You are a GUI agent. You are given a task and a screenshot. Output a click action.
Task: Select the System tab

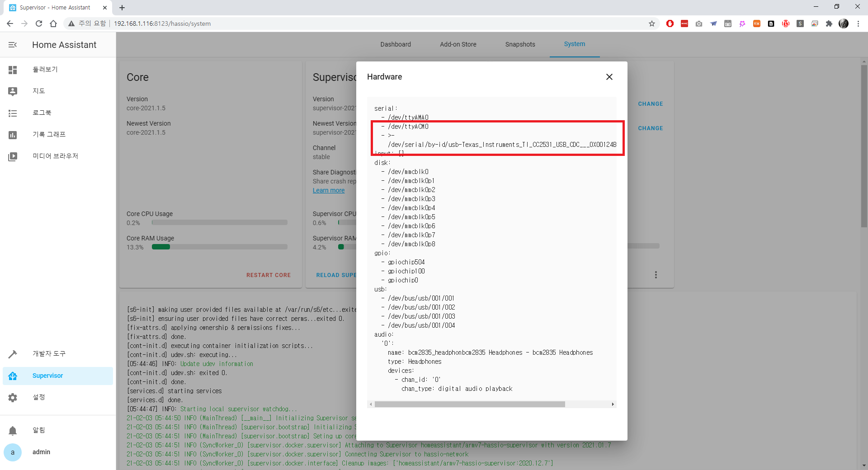(x=575, y=44)
